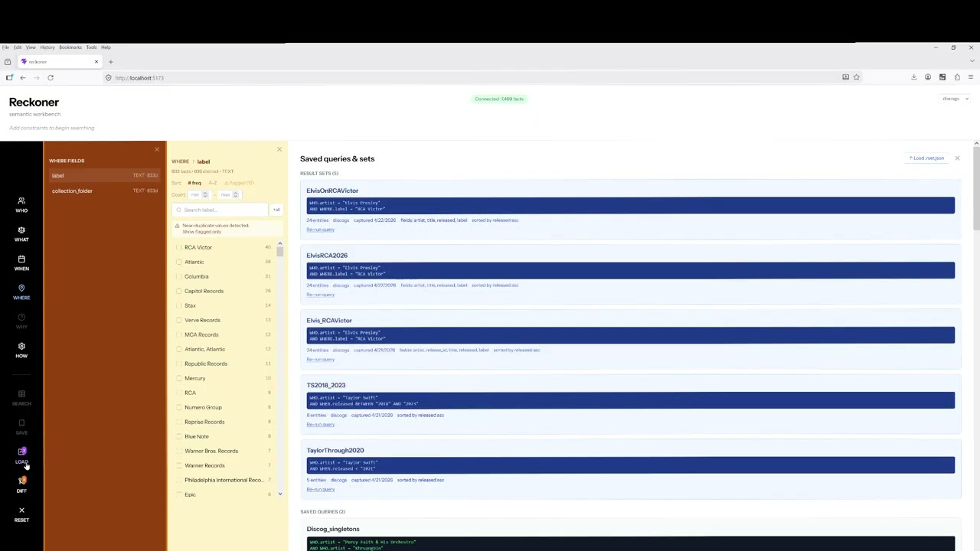Image resolution: width=980 pixels, height=551 pixels.
Task: Click the warning icon in the duplicate notice
Action: pos(177,226)
